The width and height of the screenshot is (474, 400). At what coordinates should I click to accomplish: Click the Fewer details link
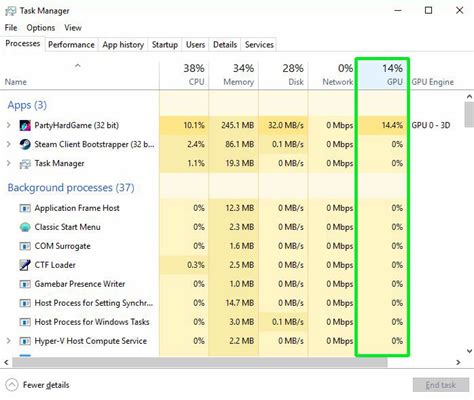[x=46, y=385]
